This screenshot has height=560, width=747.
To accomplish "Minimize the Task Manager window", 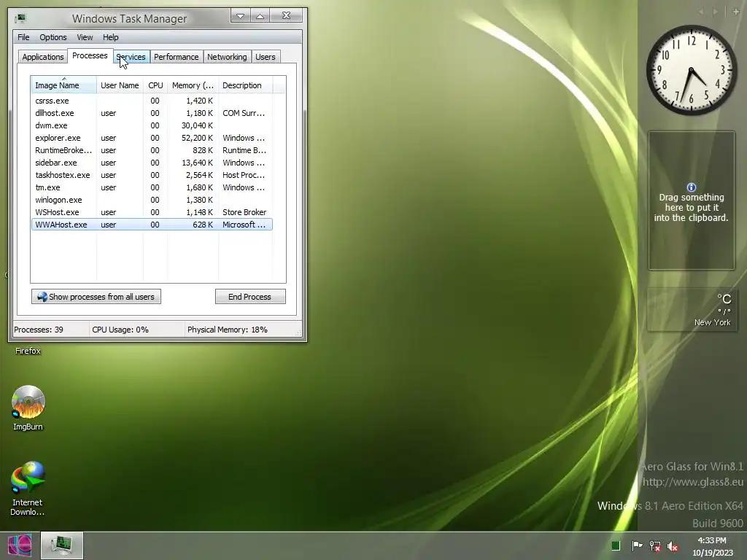I will pyautogui.click(x=241, y=16).
